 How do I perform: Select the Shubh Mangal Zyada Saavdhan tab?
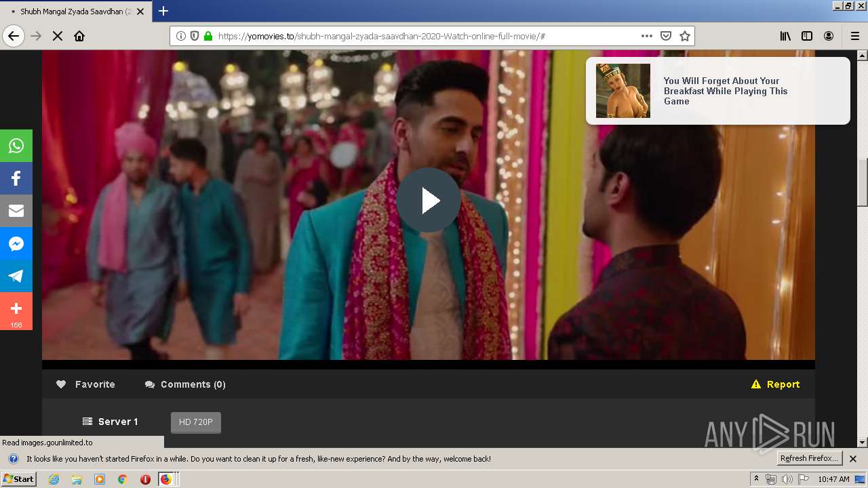pyautogui.click(x=75, y=12)
